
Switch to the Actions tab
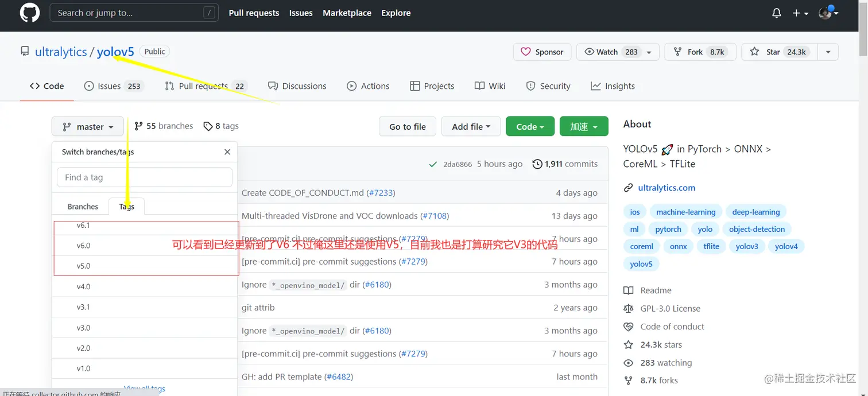click(368, 86)
